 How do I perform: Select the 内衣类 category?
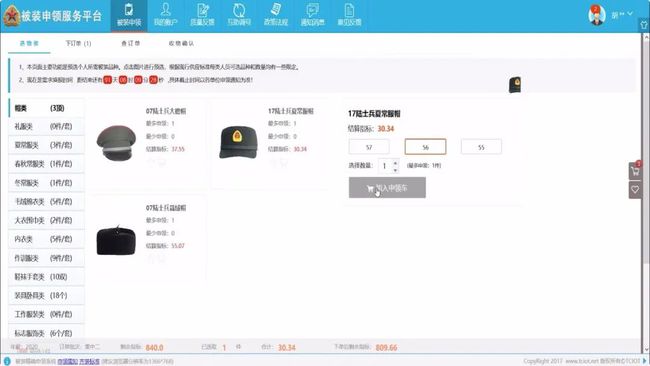click(46, 239)
